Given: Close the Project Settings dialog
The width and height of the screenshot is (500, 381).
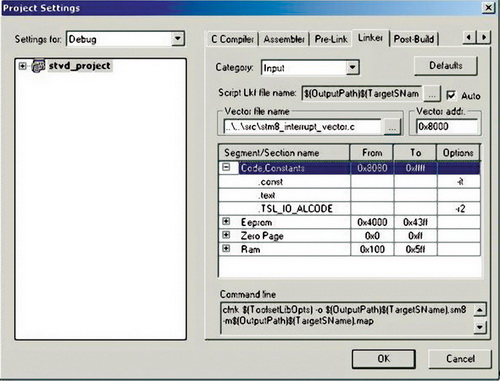Looking at the screenshot, I should click(488, 7).
